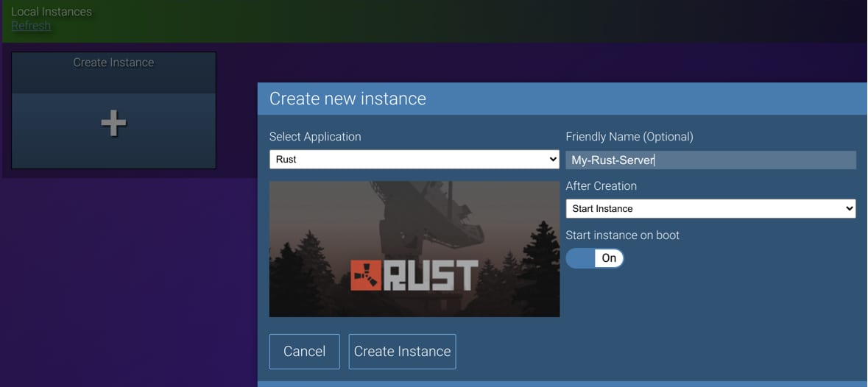Toggle Start instance on boot switch
868x387 pixels.
tap(594, 258)
